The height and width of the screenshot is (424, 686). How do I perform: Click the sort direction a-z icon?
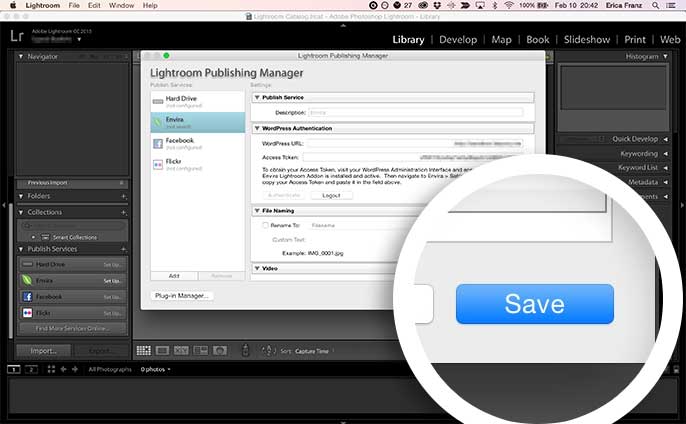pyautogui.click(x=268, y=350)
